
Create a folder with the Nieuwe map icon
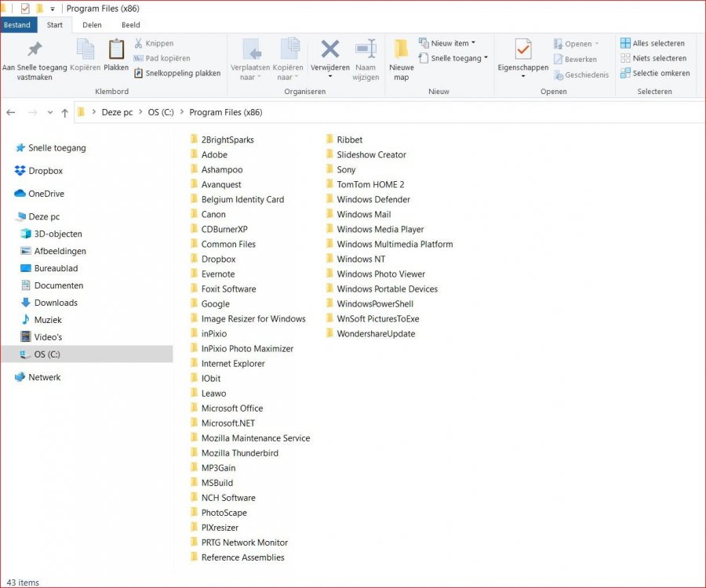click(x=401, y=55)
